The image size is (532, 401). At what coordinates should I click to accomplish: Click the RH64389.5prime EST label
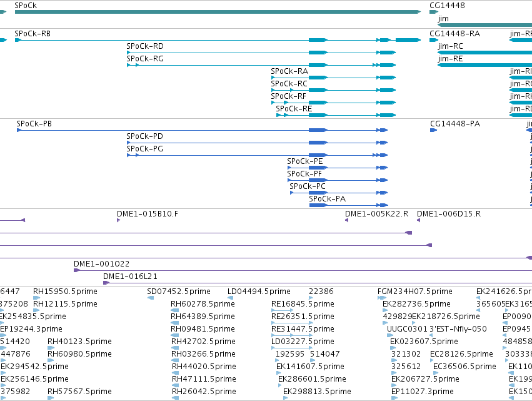click(x=203, y=317)
